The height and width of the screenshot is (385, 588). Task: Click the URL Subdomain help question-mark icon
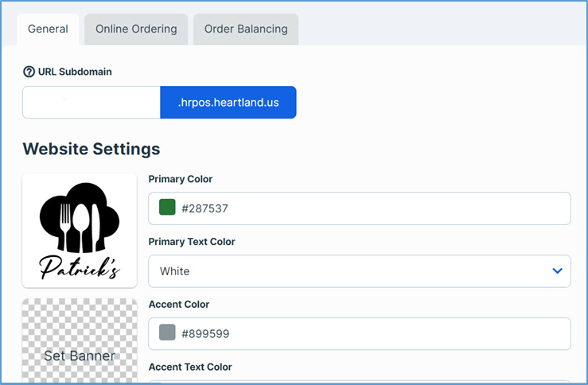tap(29, 72)
